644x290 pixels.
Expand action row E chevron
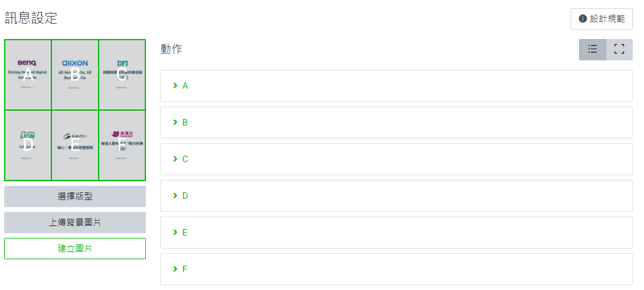(x=175, y=233)
